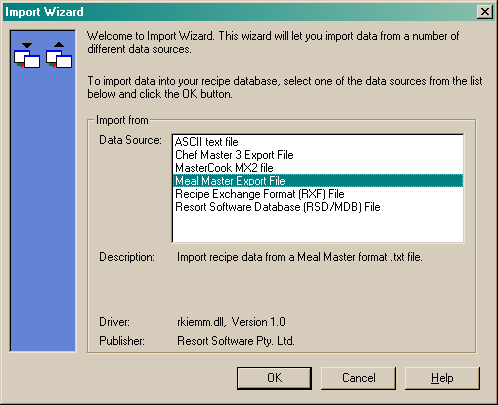Click the rkiemm.dll driver version text
Screen dimensions: 498x405
coord(231,322)
